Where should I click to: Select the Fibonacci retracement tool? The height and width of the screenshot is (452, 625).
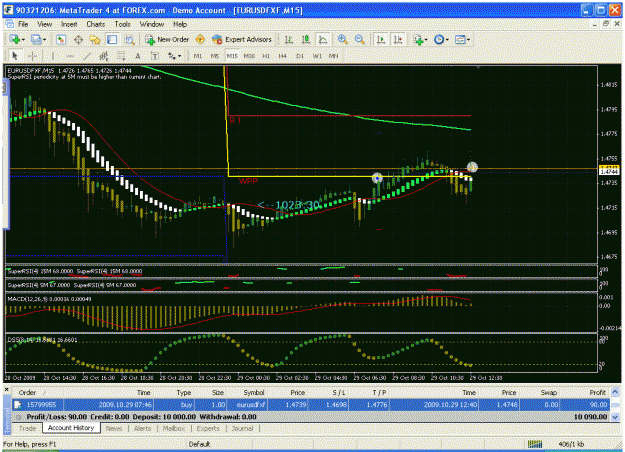tap(121, 56)
